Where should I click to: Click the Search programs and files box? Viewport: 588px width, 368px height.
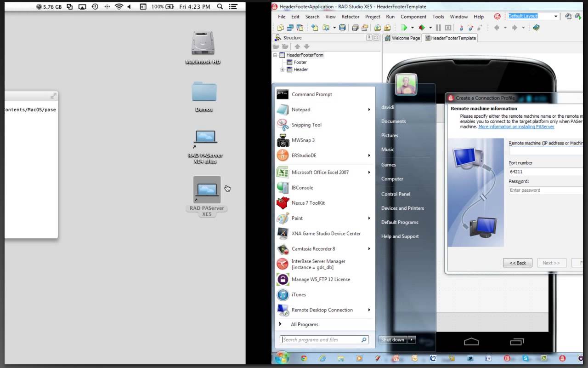(324, 340)
